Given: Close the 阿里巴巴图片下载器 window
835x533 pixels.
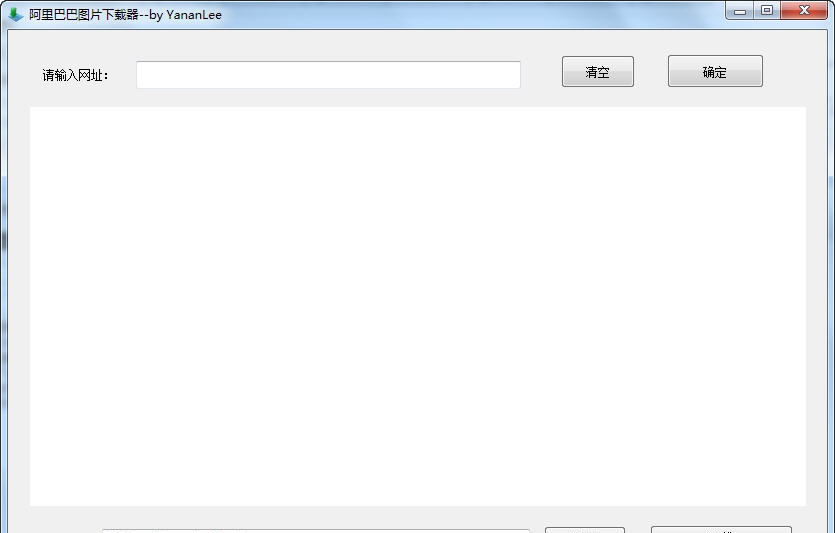Looking at the screenshot, I should click(804, 10).
